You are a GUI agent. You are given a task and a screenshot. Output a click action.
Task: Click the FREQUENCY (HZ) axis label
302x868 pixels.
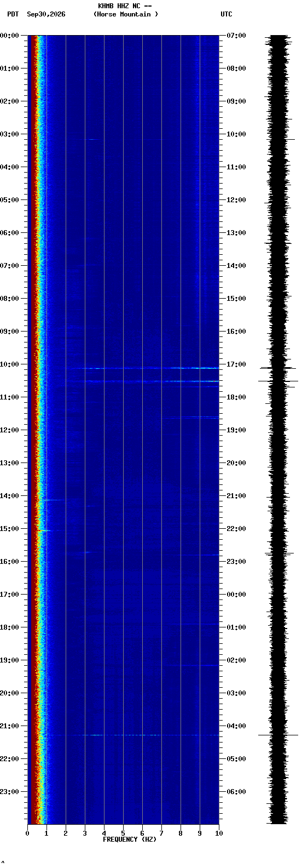pos(130,840)
